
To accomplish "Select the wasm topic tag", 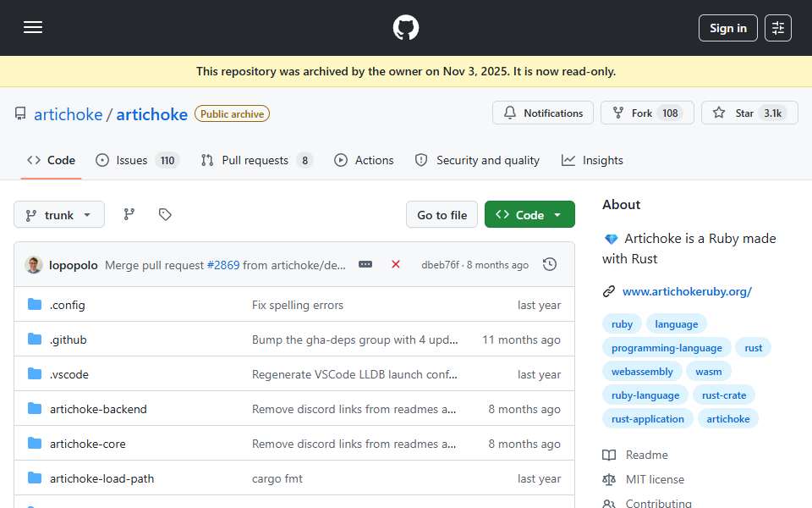I will click(x=709, y=372).
